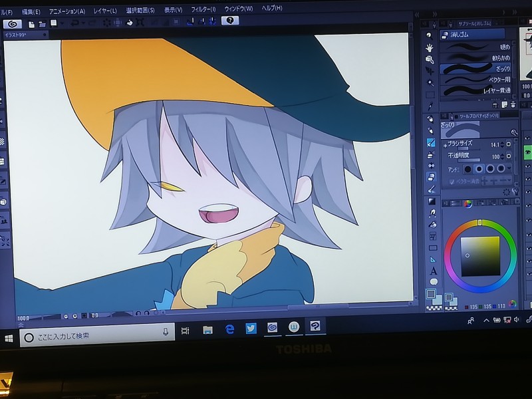Select the rectangle Selection area tool
Viewport: 532px width, 399px height.
pyautogui.click(x=430, y=94)
